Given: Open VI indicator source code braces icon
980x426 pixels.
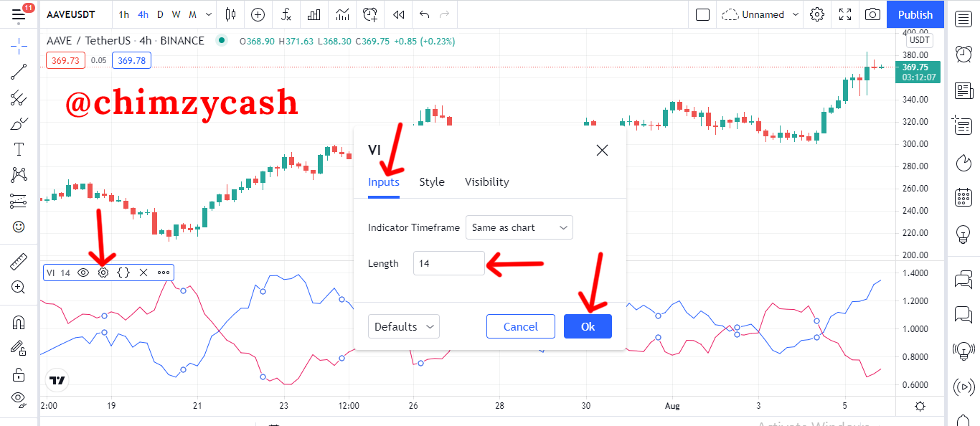Looking at the screenshot, I should [123, 273].
